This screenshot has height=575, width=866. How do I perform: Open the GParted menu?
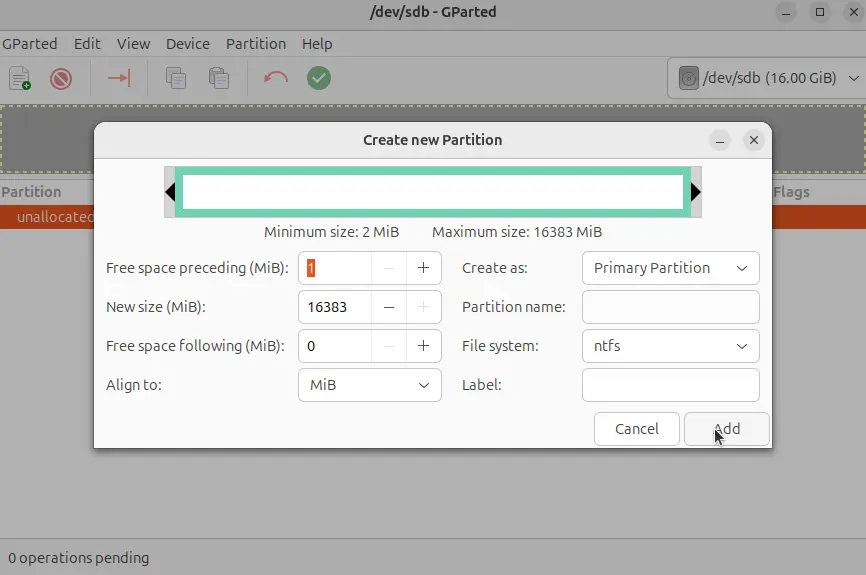coord(29,44)
